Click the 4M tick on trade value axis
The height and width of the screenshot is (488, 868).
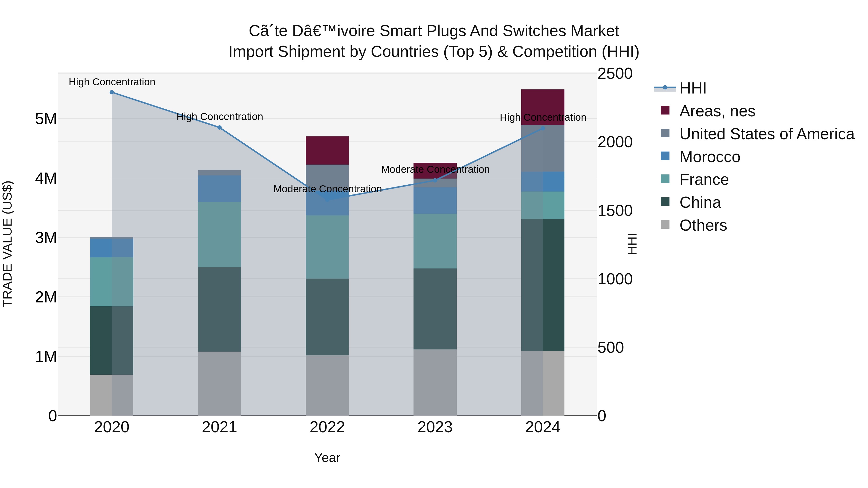(x=46, y=179)
